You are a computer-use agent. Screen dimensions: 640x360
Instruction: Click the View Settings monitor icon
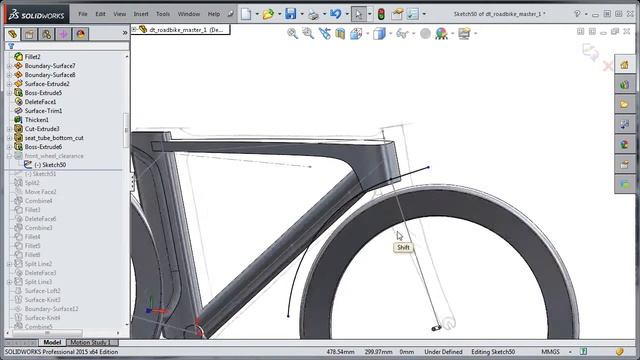464,33
